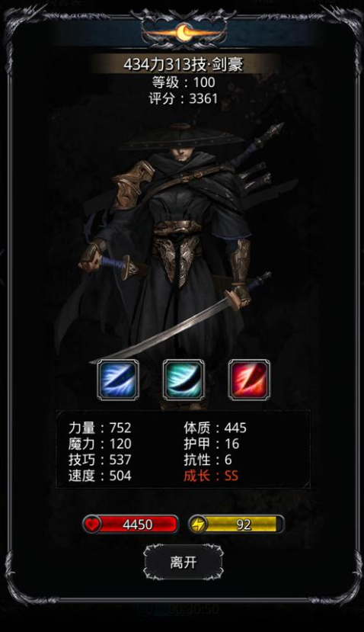
Task: Click the yellow 92 energy bar
Action: point(236,525)
